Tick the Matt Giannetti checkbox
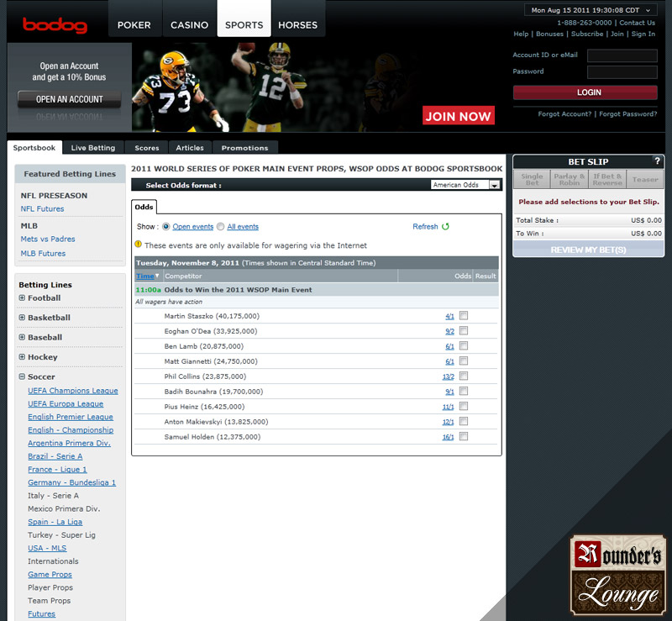The image size is (672, 621). [x=464, y=361]
